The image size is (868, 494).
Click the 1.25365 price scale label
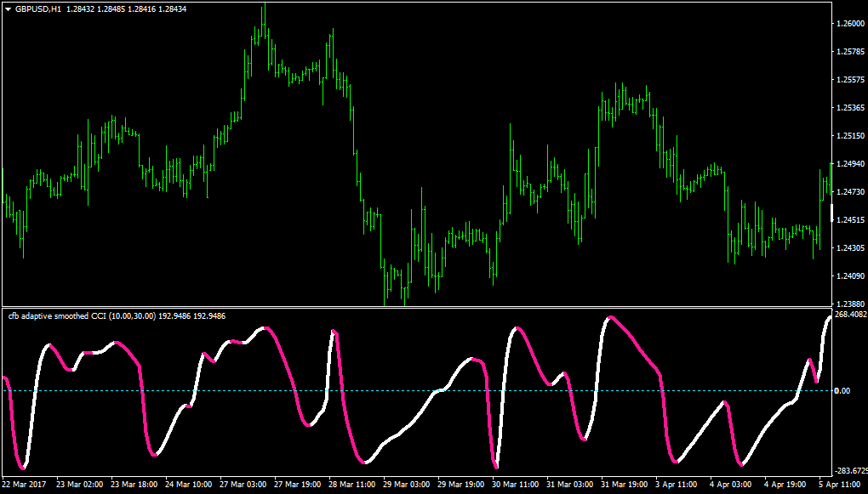(x=851, y=107)
